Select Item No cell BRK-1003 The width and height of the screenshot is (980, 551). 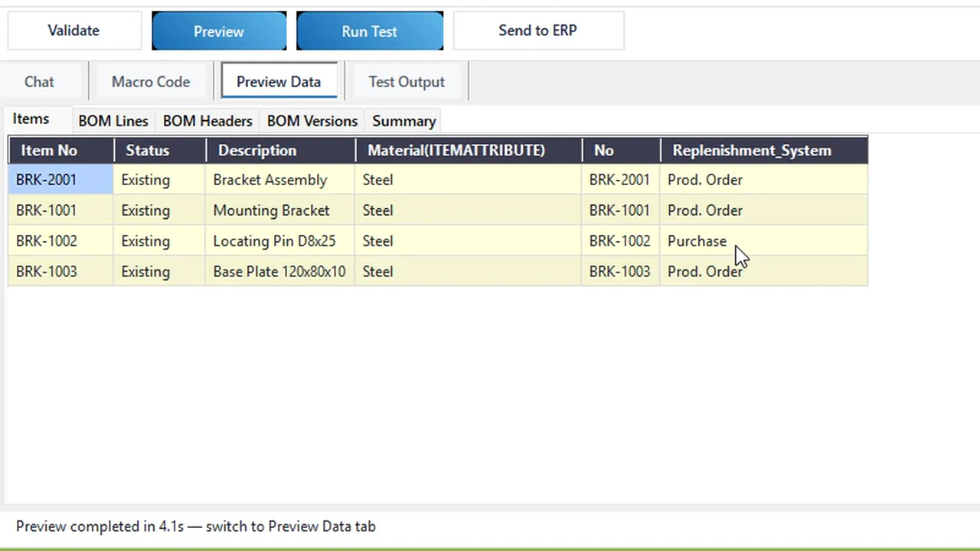click(x=61, y=272)
